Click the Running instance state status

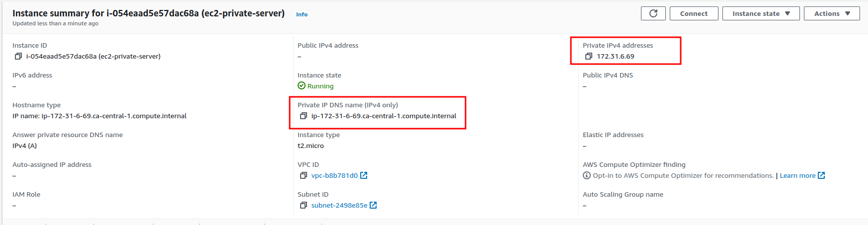pyautogui.click(x=320, y=86)
